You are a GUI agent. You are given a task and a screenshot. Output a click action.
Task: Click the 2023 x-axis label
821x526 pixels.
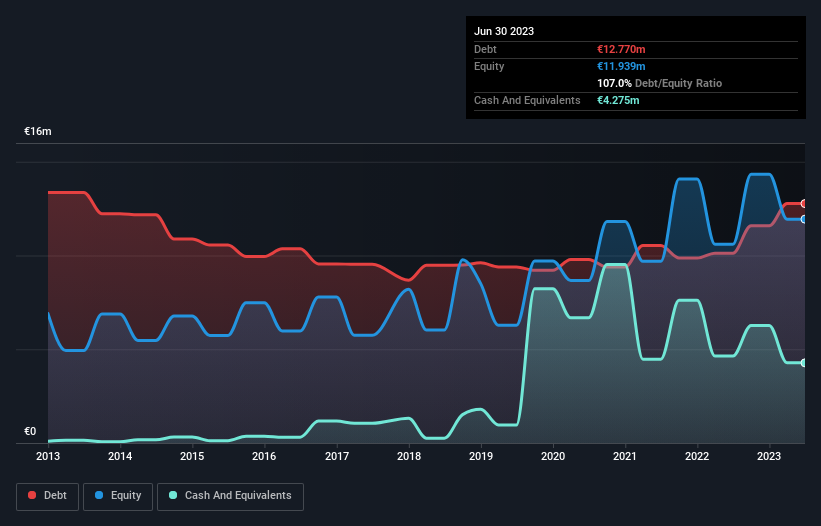[x=769, y=456]
